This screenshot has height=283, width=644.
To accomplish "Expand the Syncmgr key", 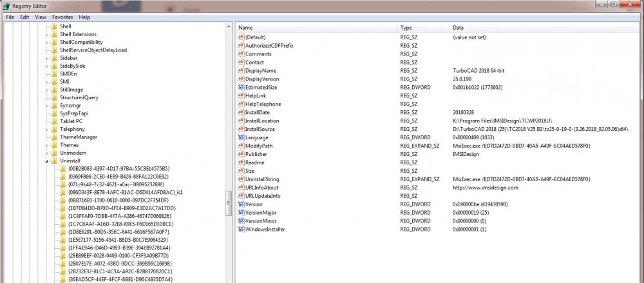I will pos(46,105).
